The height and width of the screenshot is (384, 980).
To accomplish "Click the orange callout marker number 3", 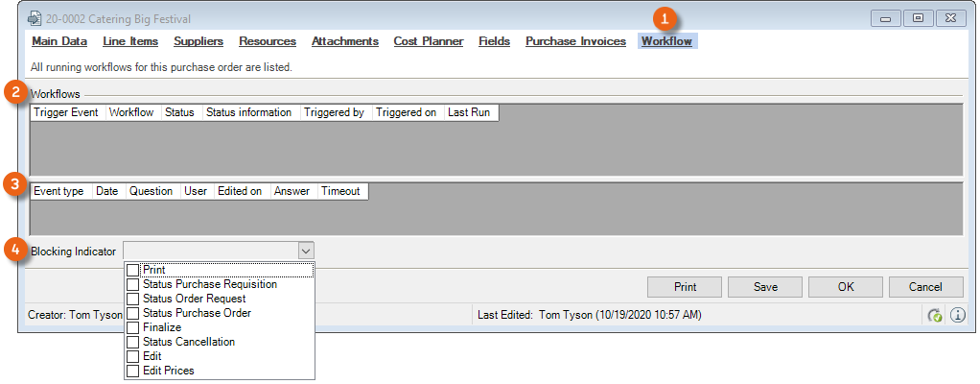I will [14, 184].
